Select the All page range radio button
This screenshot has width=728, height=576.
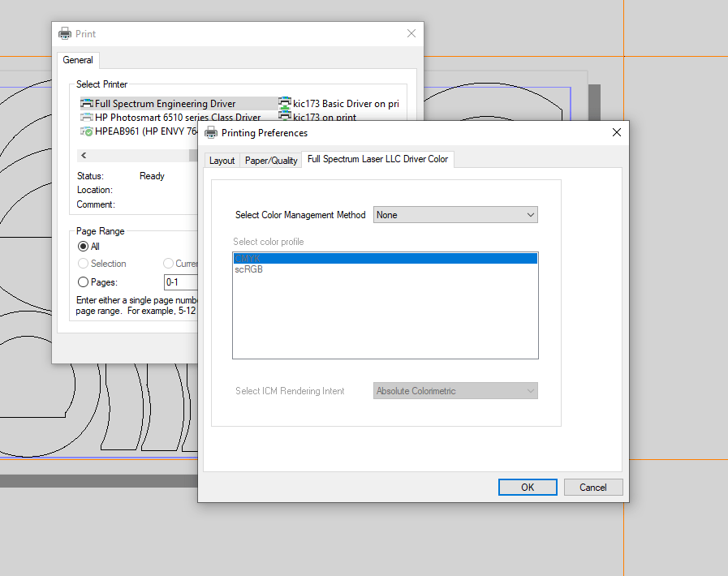[83, 247]
